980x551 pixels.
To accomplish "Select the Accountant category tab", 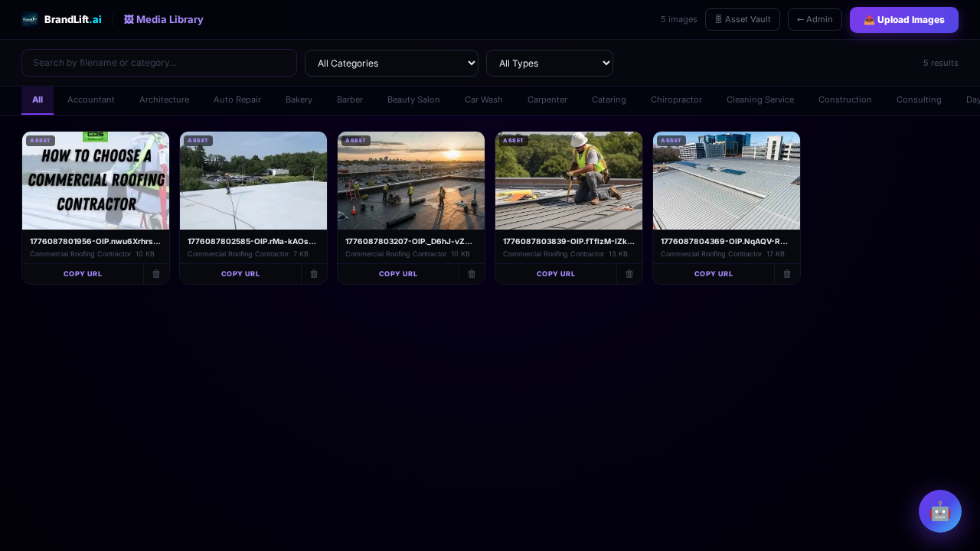I will tap(91, 99).
